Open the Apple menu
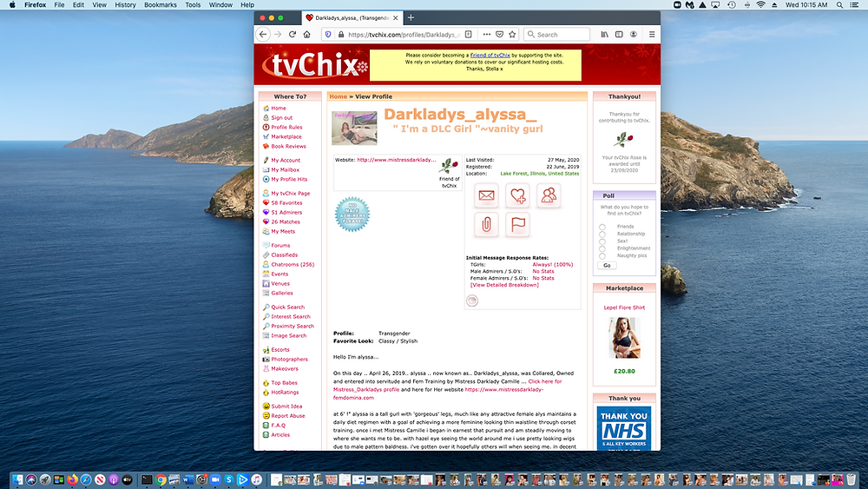The width and height of the screenshot is (868, 489). pyautogui.click(x=12, y=5)
